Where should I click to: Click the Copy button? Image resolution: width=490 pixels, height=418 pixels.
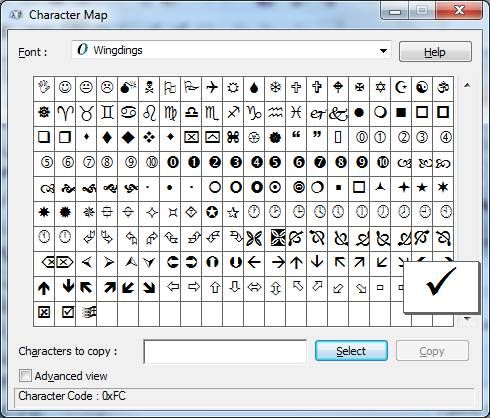coord(432,351)
